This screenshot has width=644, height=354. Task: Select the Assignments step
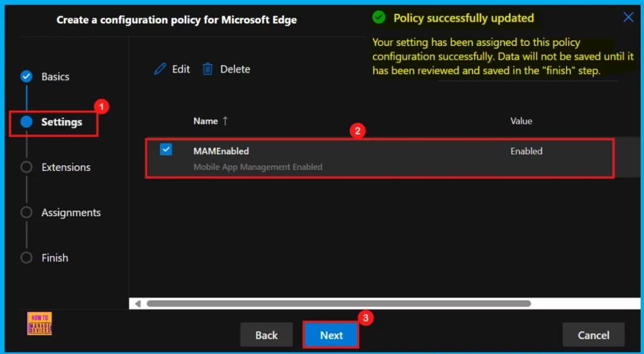[x=70, y=213]
